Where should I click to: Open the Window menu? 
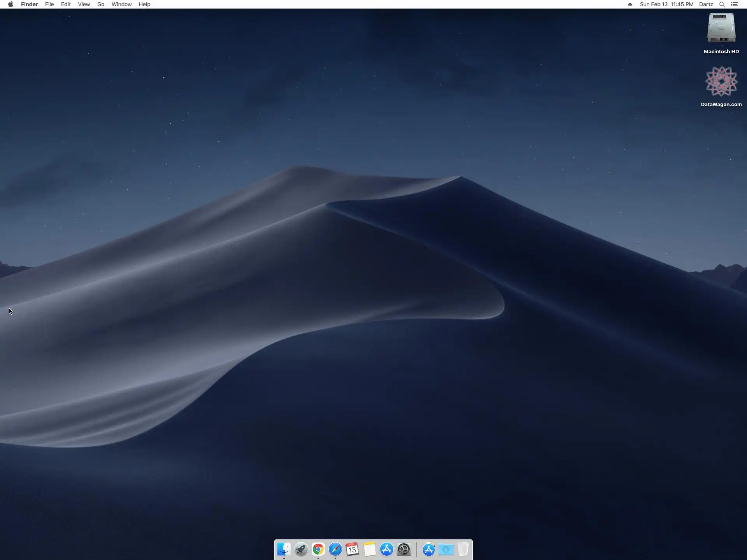(x=121, y=4)
